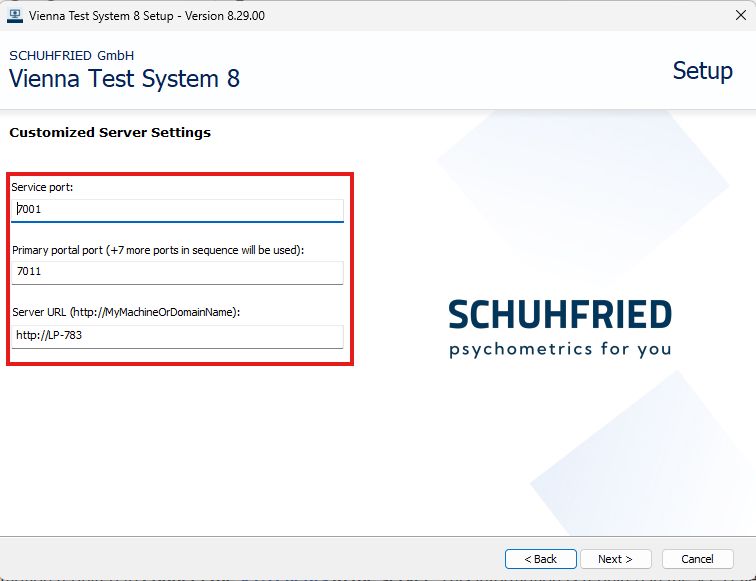Place the cursor after 7011 in port field
This screenshot has height=581, width=756.
(43, 272)
